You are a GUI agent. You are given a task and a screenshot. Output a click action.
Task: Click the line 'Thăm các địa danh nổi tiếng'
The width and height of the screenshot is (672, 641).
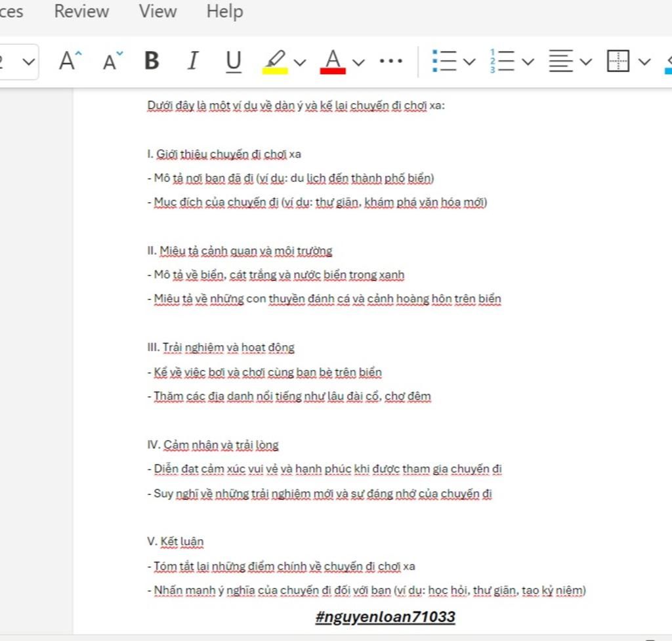(289, 396)
